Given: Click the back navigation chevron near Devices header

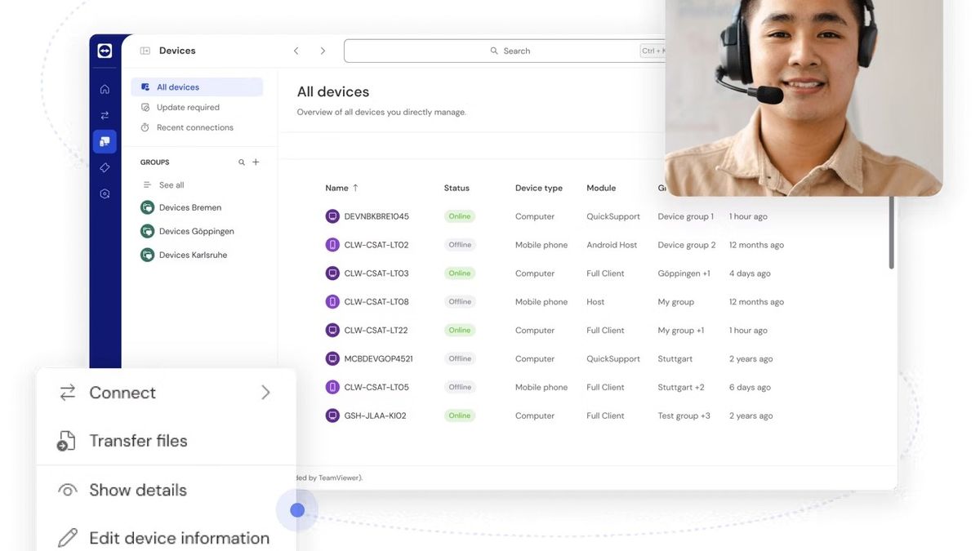Looking at the screenshot, I should 296,50.
